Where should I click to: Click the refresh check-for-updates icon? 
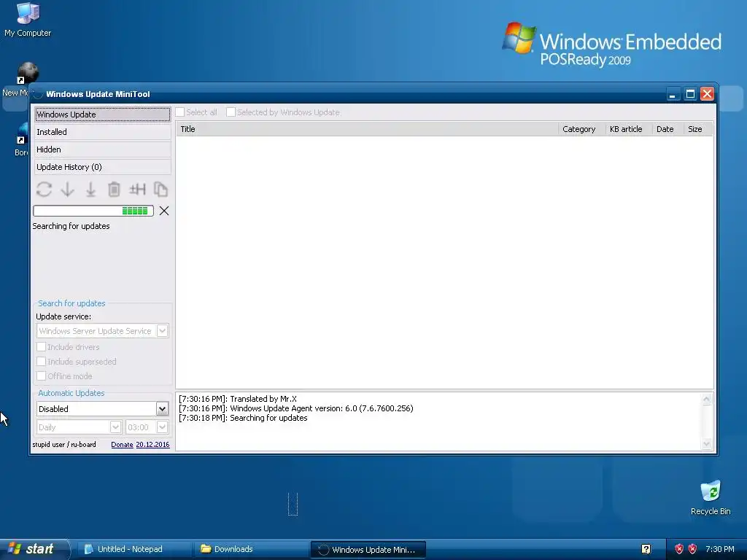pos(44,190)
